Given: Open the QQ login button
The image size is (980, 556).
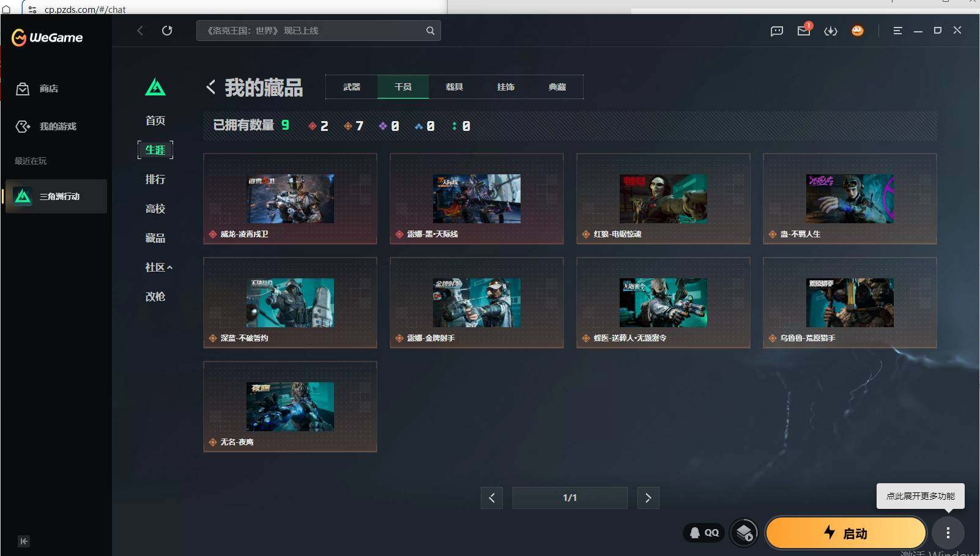Looking at the screenshot, I should [x=704, y=533].
